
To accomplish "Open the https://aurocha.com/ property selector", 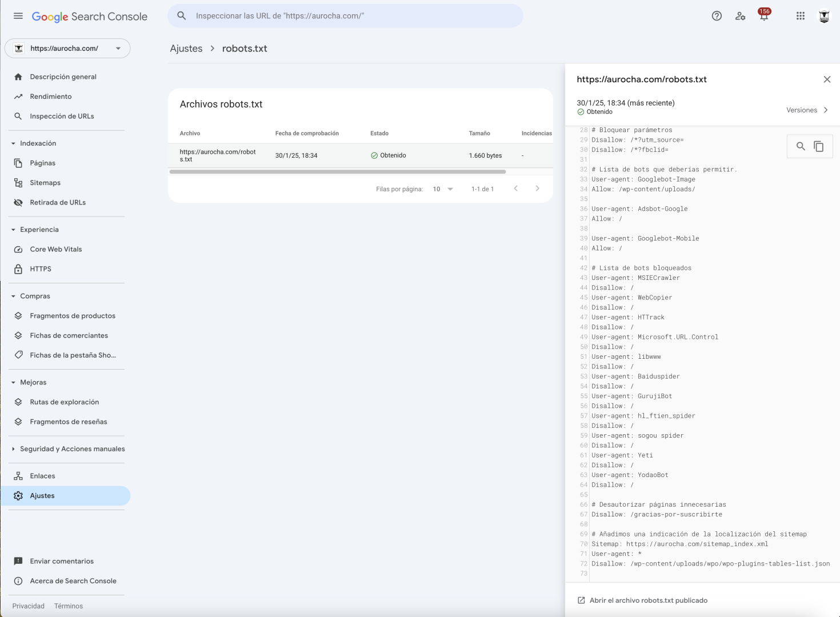I will (67, 49).
